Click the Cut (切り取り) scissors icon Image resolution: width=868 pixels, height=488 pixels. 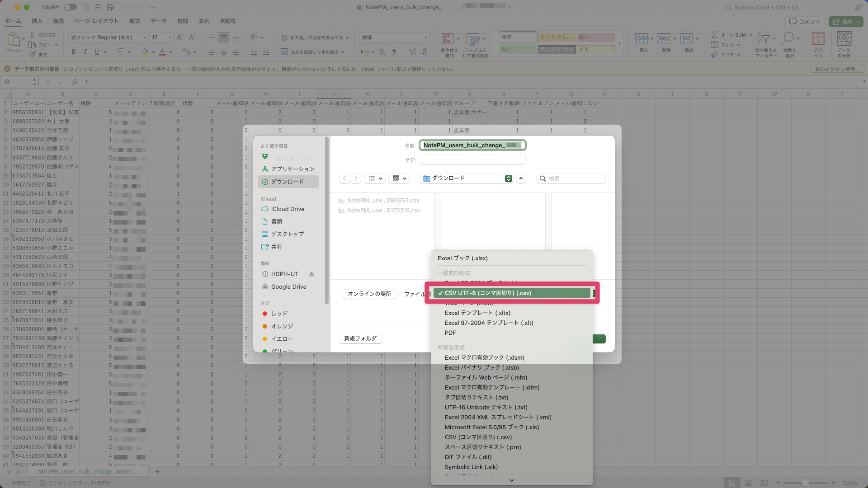[x=32, y=35]
